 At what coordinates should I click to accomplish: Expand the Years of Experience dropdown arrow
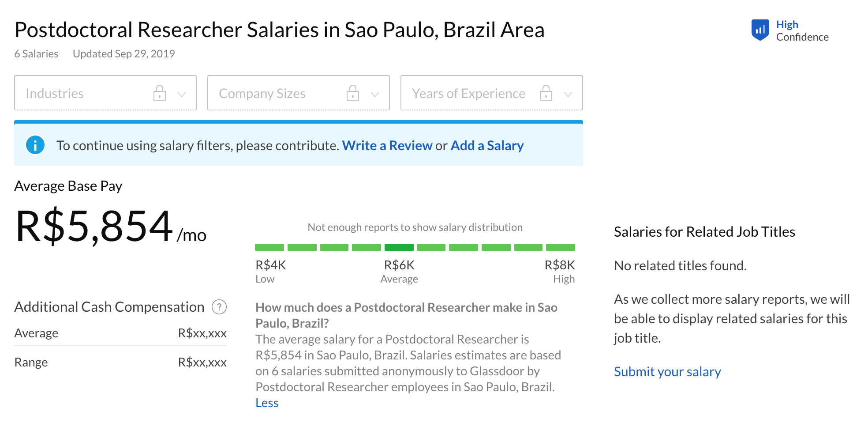pyautogui.click(x=568, y=94)
